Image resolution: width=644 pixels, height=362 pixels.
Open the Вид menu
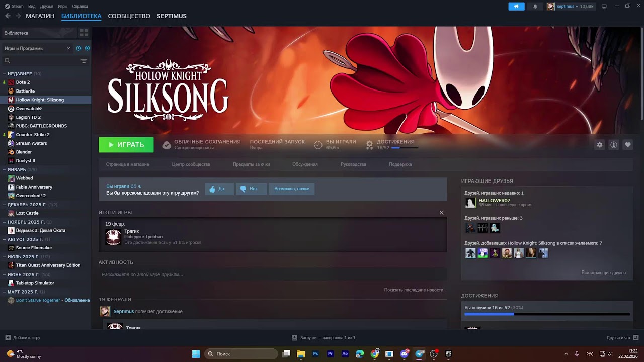32,6
